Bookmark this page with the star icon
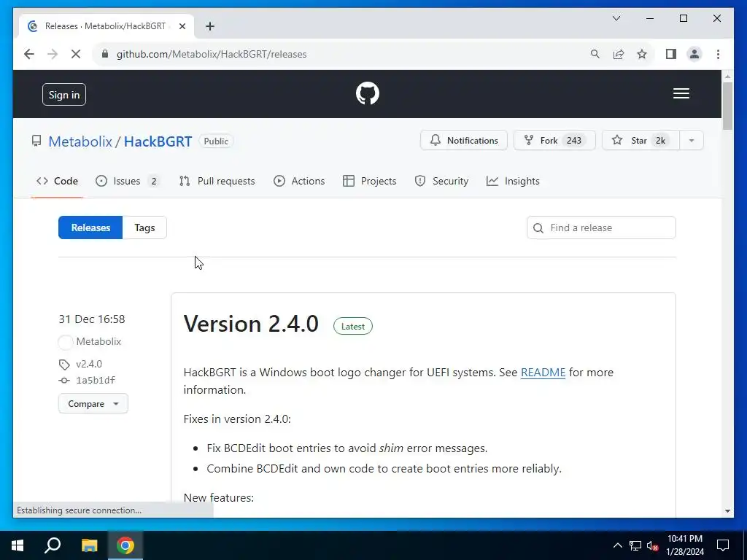Viewport: 747px width, 560px height. tap(642, 54)
